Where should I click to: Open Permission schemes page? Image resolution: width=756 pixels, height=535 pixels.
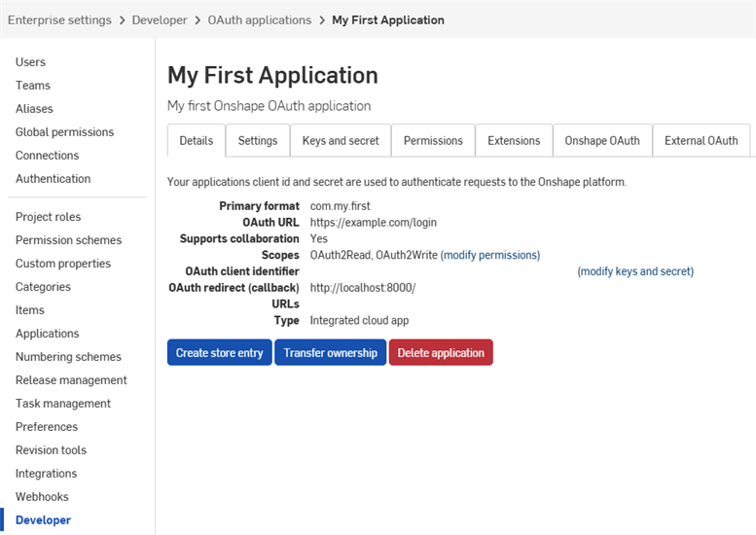point(68,240)
